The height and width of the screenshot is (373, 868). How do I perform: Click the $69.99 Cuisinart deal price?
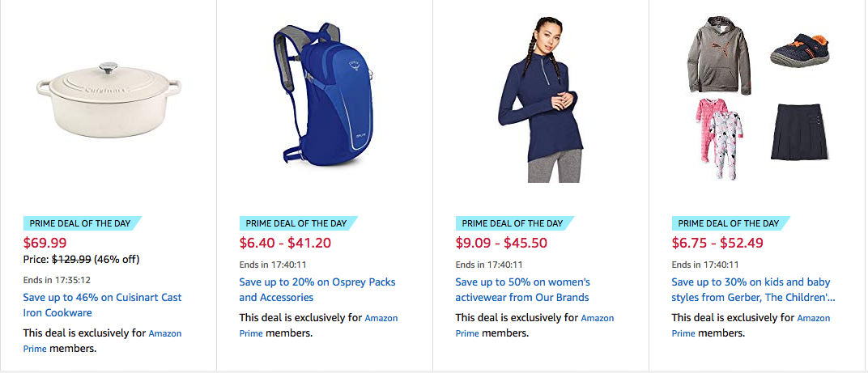pyautogui.click(x=45, y=242)
